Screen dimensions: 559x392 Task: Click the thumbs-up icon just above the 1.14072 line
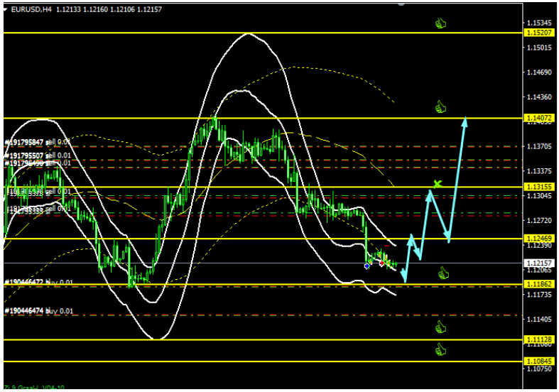pyautogui.click(x=441, y=107)
